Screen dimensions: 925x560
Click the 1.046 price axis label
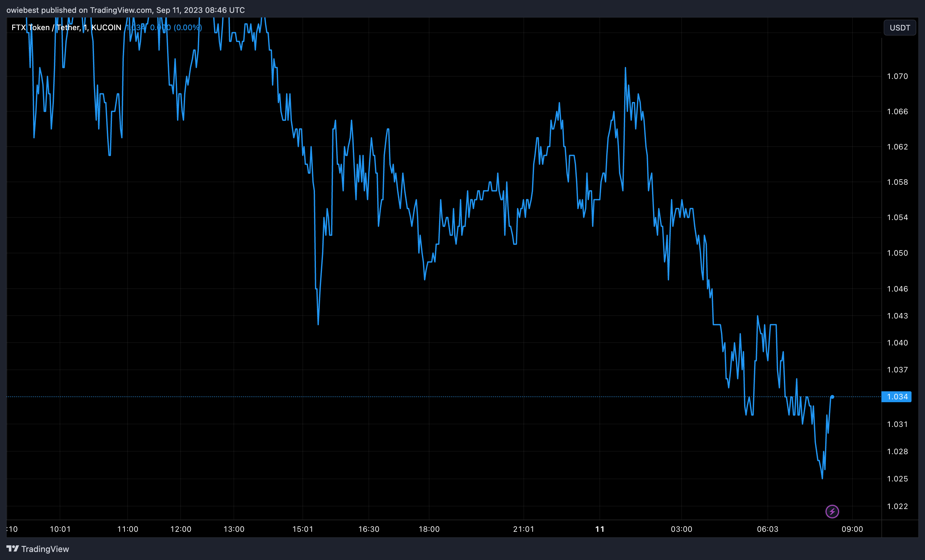[x=897, y=289]
